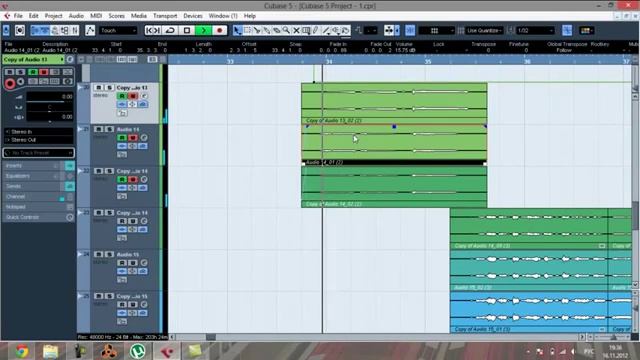Solo the Audio 15 track

[109, 254]
